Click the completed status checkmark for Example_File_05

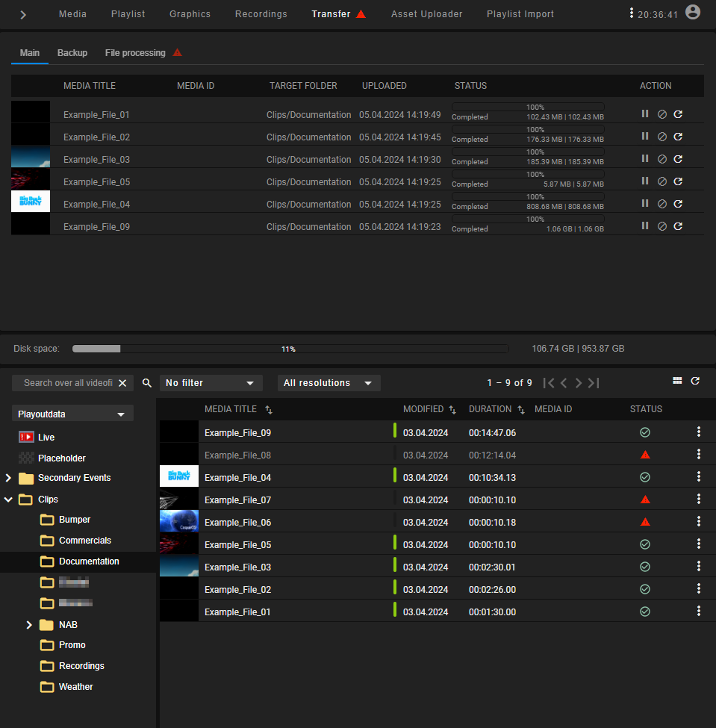click(645, 544)
